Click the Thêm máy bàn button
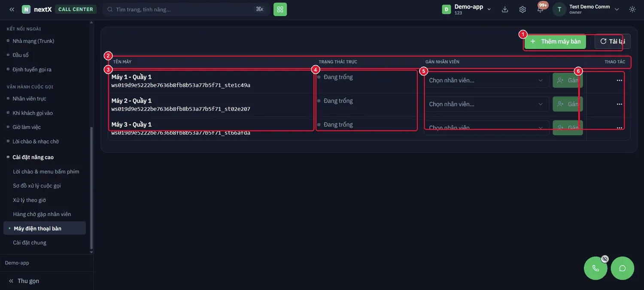Image resolution: width=644 pixels, height=290 pixels. 555,42
